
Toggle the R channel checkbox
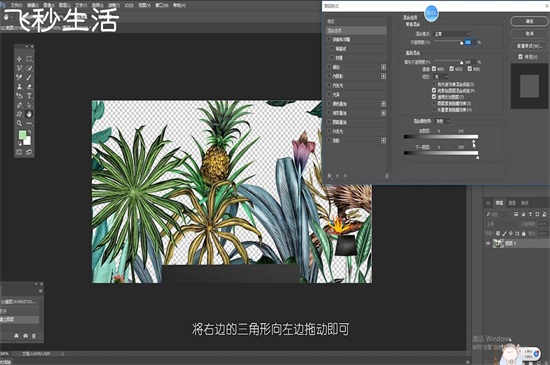pyautogui.click(x=434, y=69)
